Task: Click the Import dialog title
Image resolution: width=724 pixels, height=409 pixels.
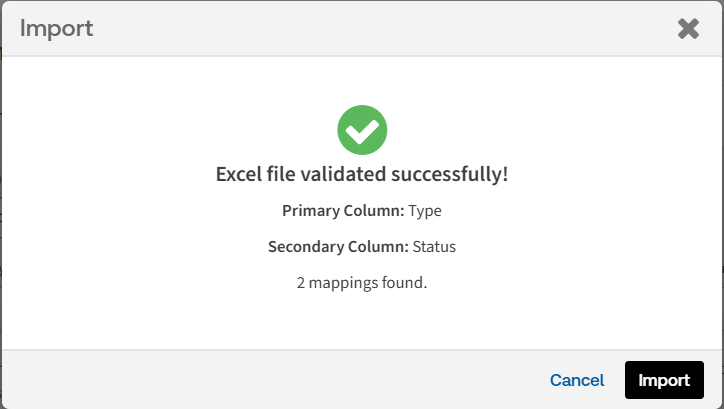Action: click(x=57, y=28)
